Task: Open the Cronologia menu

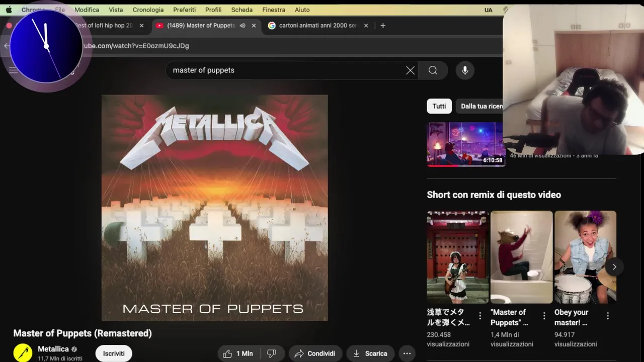Action: 148,10
